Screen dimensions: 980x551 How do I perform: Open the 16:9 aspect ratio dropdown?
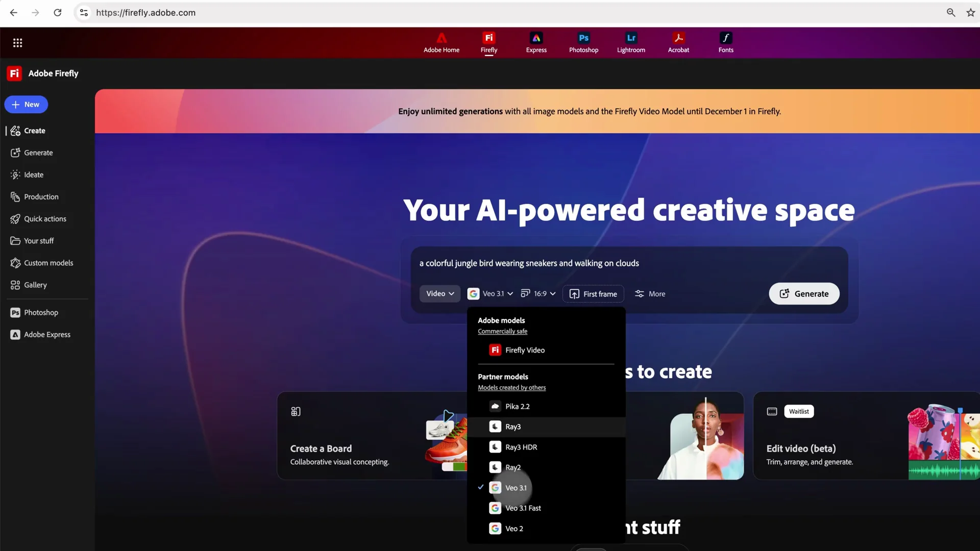pos(538,293)
